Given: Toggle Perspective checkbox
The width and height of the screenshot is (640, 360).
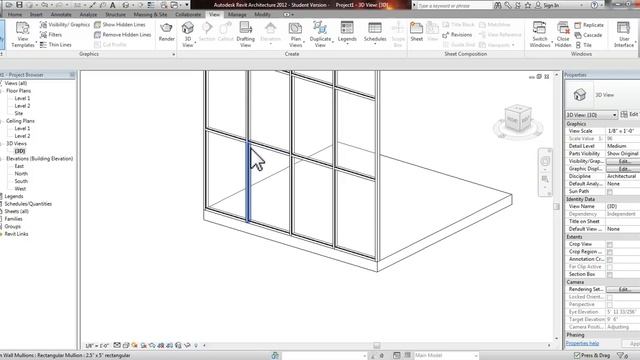Looking at the screenshot, I should tap(609, 304).
